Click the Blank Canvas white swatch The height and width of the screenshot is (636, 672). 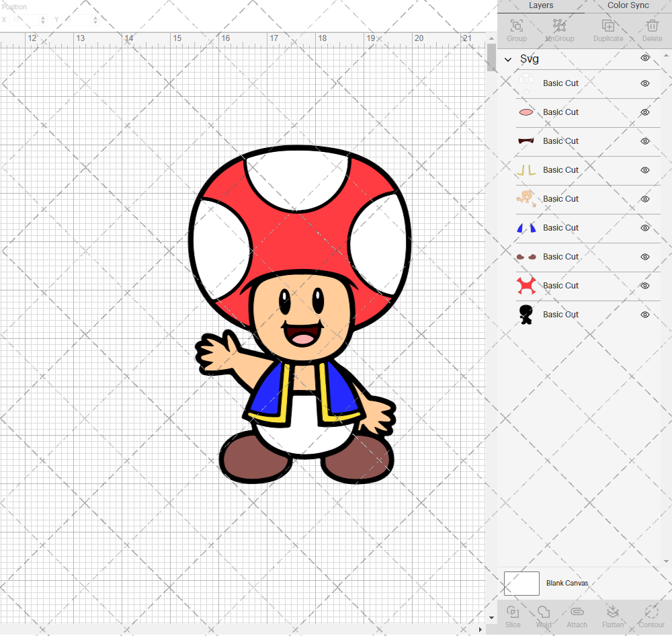tap(521, 584)
